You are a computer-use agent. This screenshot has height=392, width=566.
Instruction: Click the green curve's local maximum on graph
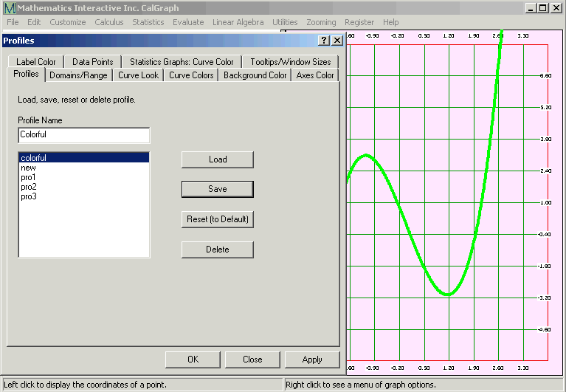click(x=366, y=156)
